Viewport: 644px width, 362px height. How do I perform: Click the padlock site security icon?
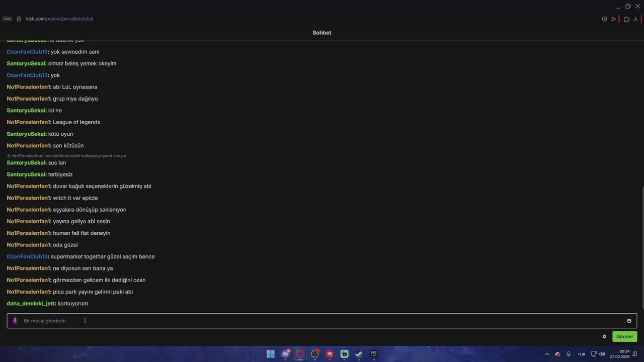click(x=19, y=19)
